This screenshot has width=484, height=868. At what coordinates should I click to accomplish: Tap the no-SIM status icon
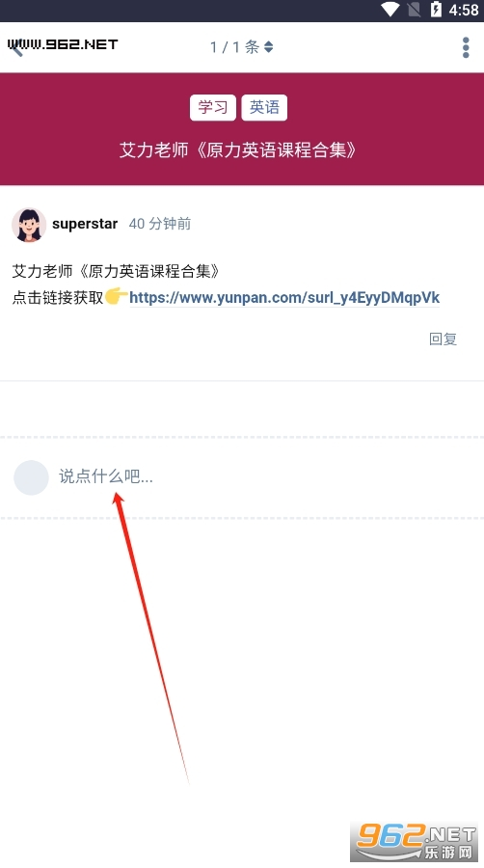(x=414, y=10)
